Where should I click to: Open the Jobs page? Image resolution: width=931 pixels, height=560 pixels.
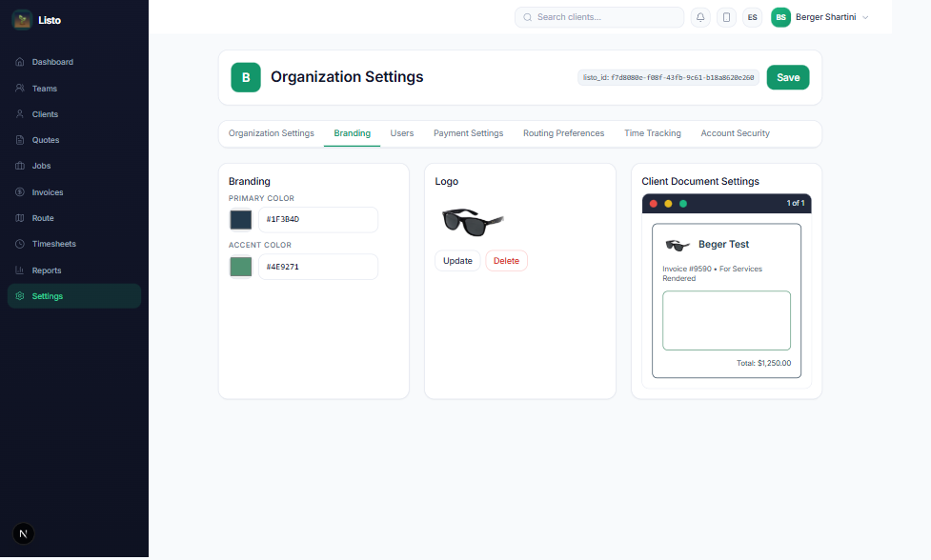pyautogui.click(x=74, y=166)
